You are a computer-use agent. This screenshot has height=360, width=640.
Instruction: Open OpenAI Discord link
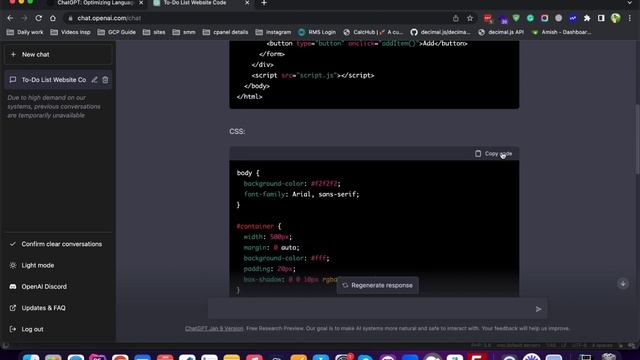click(58, 287)
